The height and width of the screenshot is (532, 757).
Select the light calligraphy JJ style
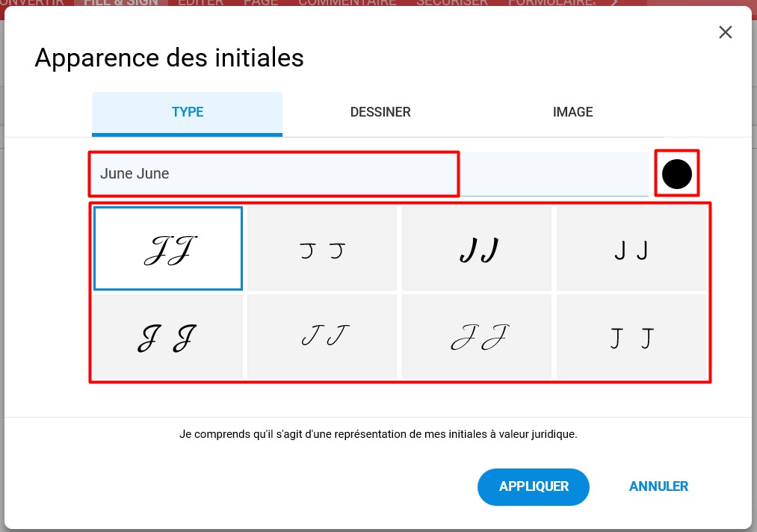coord(477,337)
